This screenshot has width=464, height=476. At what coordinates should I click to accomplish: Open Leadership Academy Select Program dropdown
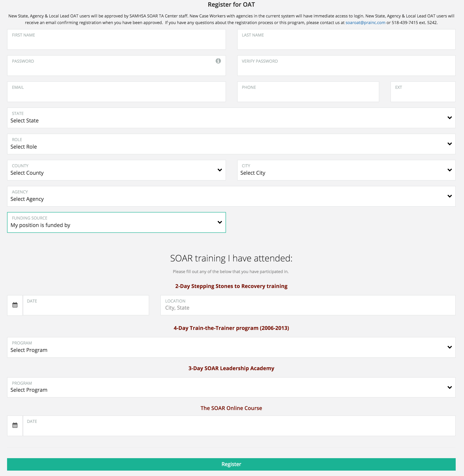(x=231, y=387)
